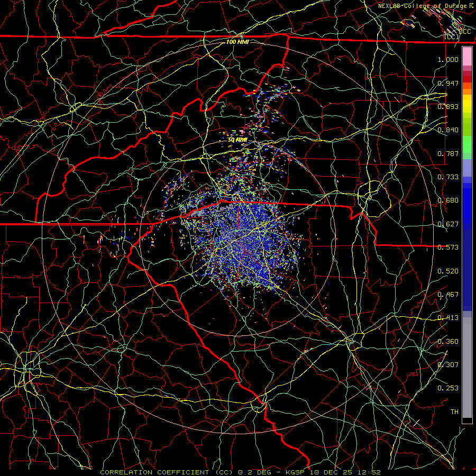Click the 0.573 color scale value
The image size is (476, 476).
[448, 248]
